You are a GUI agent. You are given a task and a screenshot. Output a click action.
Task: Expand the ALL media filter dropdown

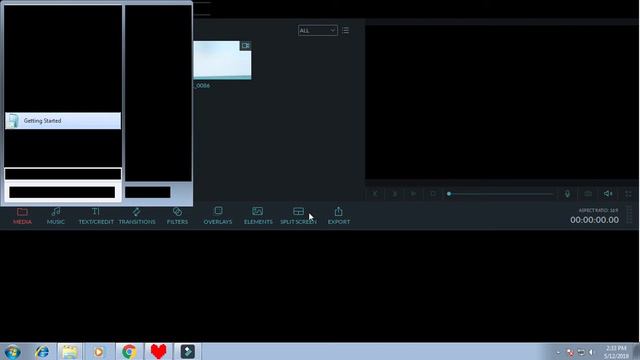[318, 30]
